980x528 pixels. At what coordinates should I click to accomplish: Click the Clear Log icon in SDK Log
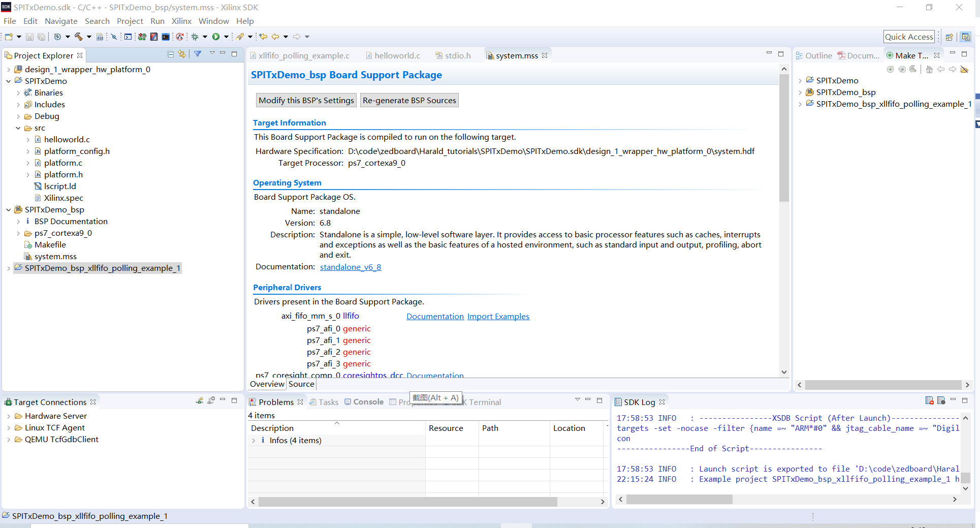[x=930, y=400]
